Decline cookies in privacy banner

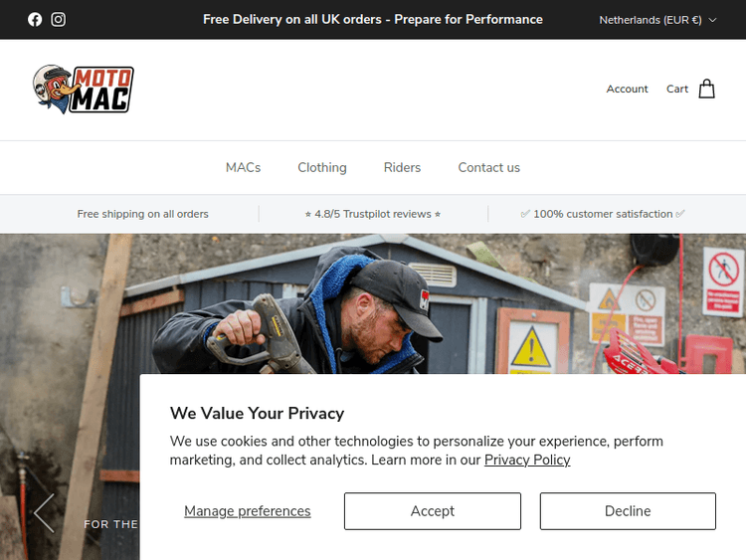[628, 511]
